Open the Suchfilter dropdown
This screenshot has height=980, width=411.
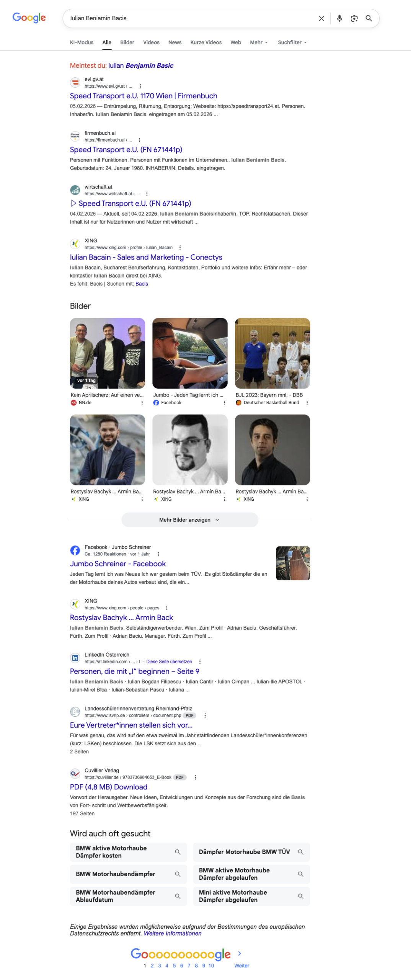(x=292, y=42)
